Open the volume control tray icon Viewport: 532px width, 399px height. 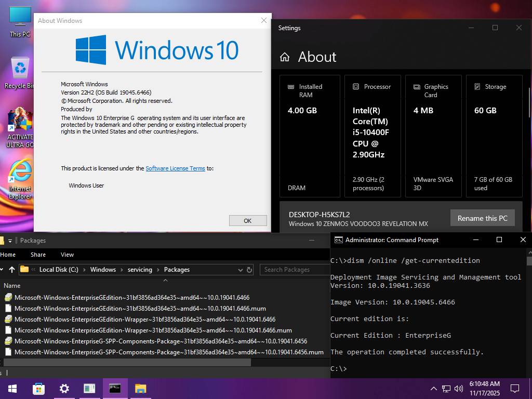(x=458, y=389)
